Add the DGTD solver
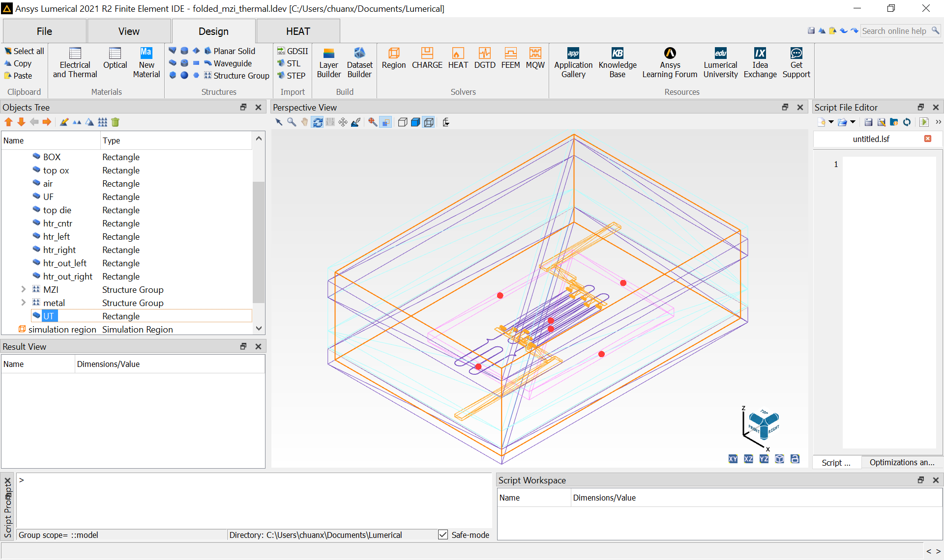The height and width of the screenshot is (560, 944). (x=485, y=58)
